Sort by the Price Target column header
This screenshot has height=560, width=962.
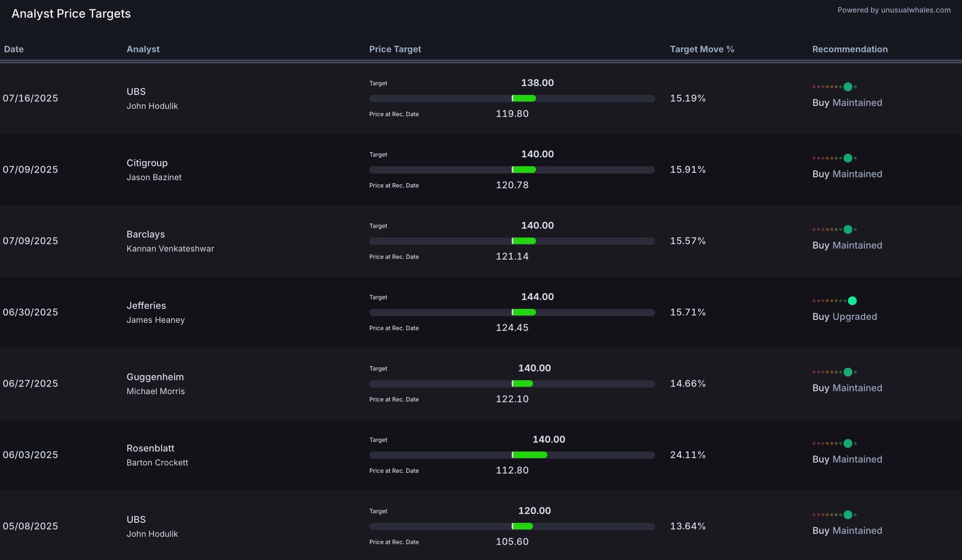395,49
